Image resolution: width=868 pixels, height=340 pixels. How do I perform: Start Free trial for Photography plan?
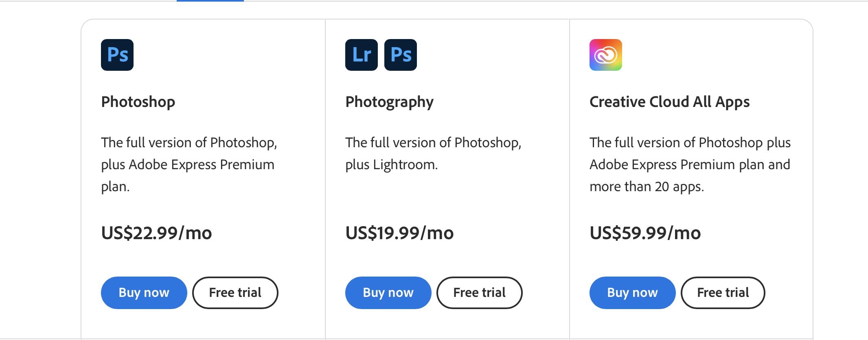click(x=479, y=293)
